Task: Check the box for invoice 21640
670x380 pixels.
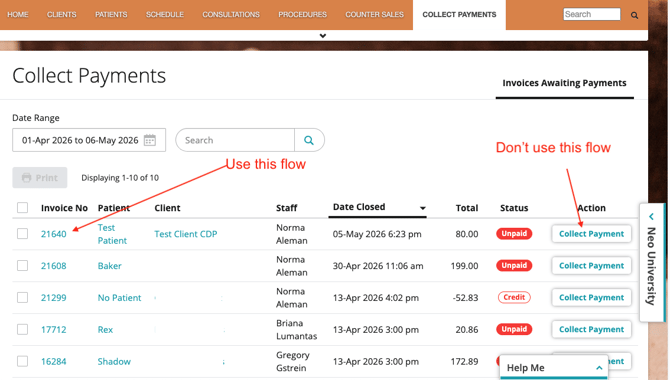Action: (23, 233)
